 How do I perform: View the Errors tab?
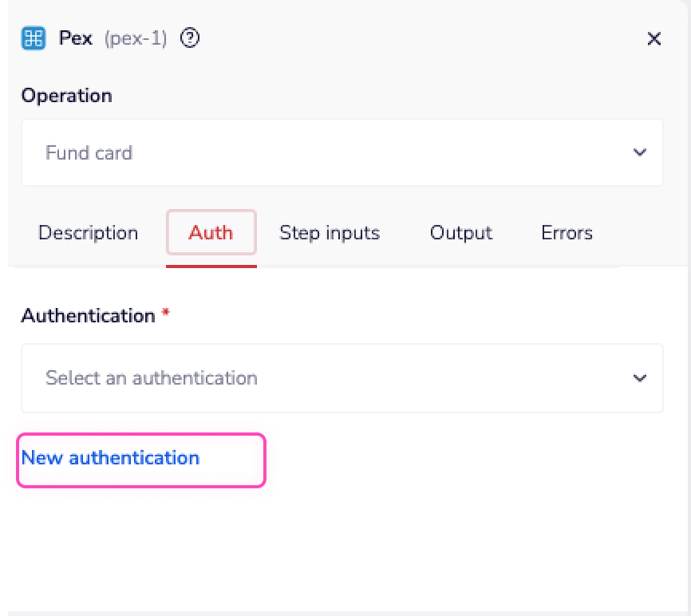[x=567, y=233]
